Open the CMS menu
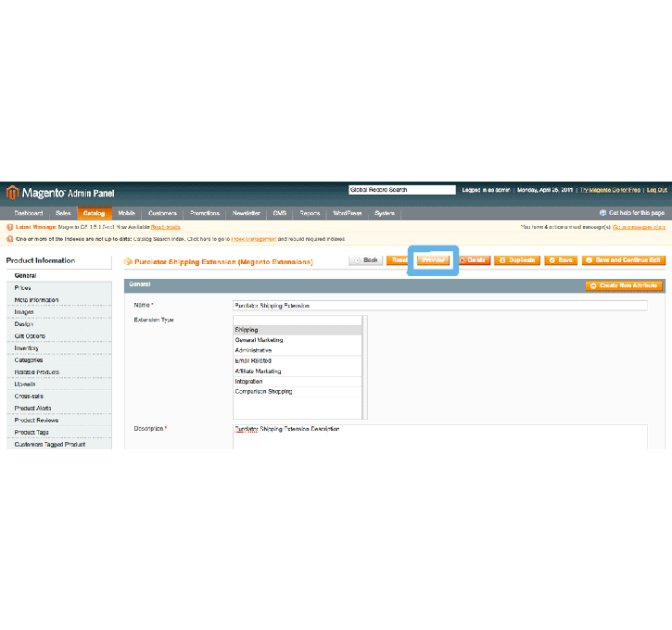 point(279,213)
